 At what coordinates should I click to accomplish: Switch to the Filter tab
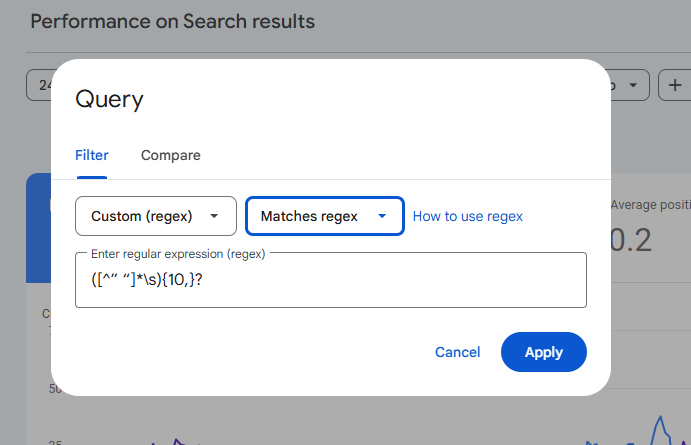92,155
